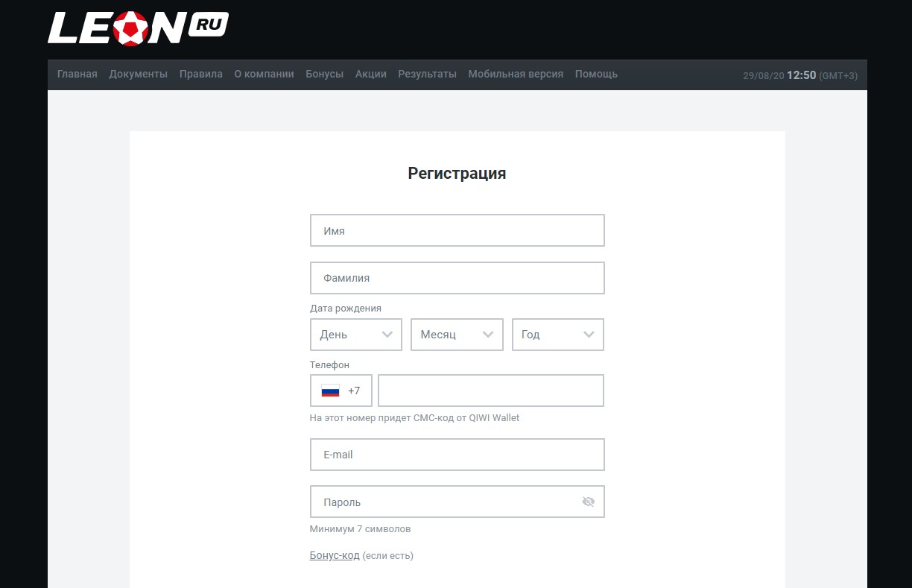
Task: Click the Минимум 7 символов hint
Action: coord(360,528)
